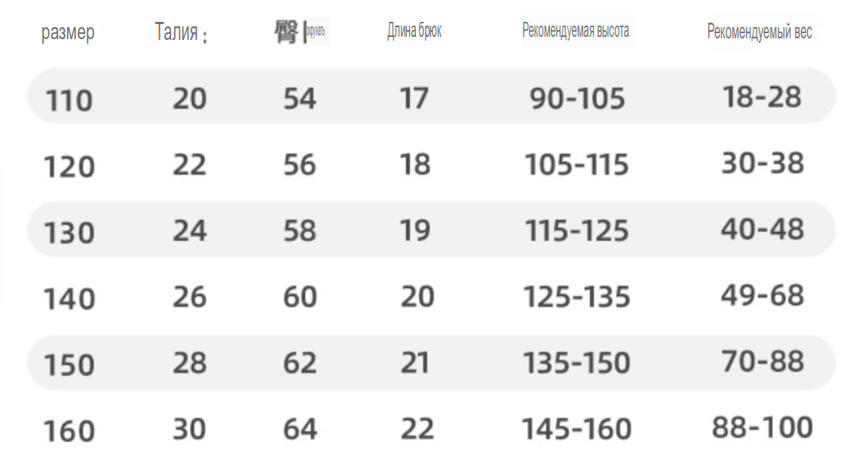Click size 160 row label
The height and width of the screenshot is (467, 868).
[69, 431]
